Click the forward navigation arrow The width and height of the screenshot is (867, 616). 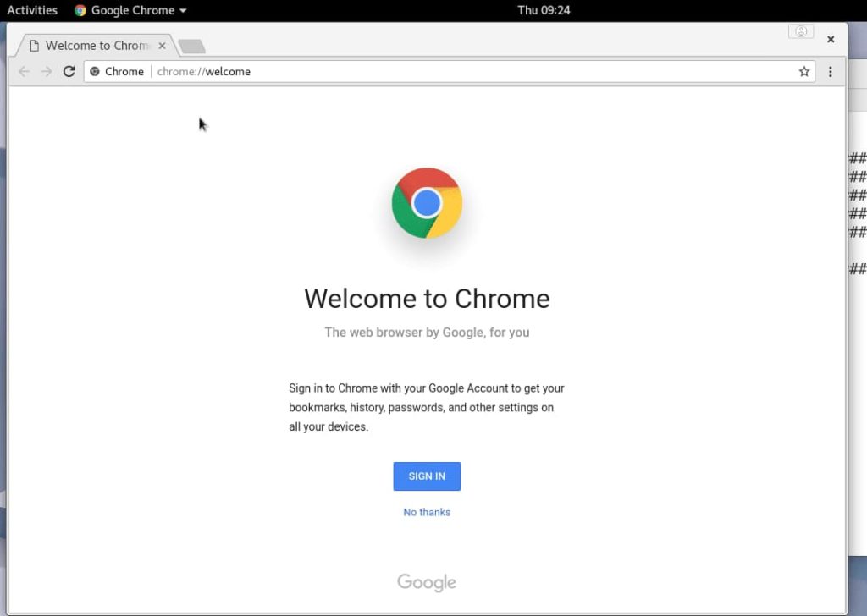tap(47, 71)
